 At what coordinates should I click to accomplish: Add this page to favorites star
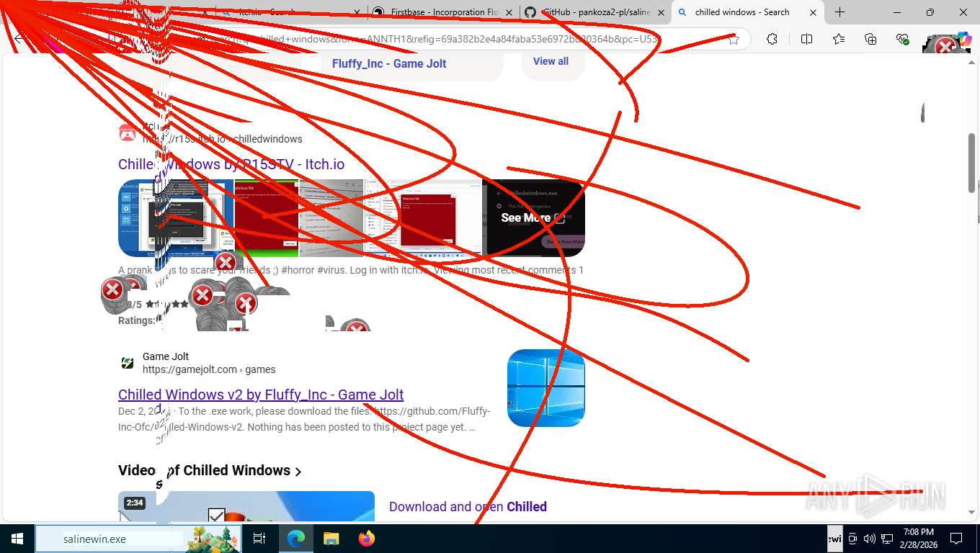(x=734, y=39)
